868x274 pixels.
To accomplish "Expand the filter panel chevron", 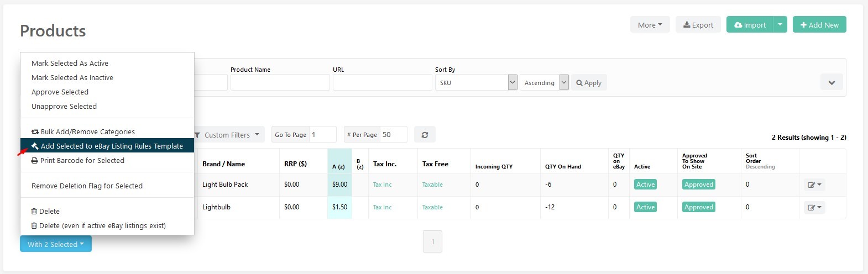I will 831,83.
